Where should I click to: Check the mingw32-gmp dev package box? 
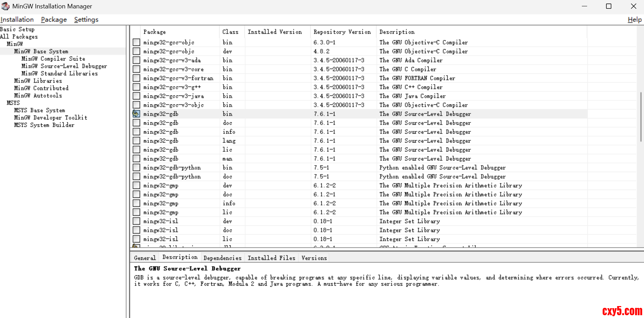click(x=136, y=185)
